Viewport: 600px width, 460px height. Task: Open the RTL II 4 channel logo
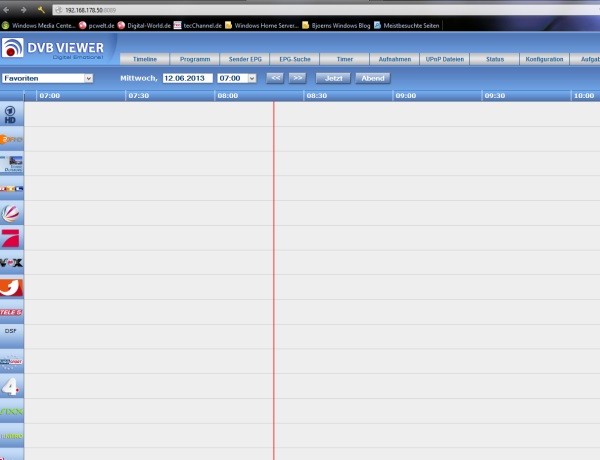pos(10,387)
